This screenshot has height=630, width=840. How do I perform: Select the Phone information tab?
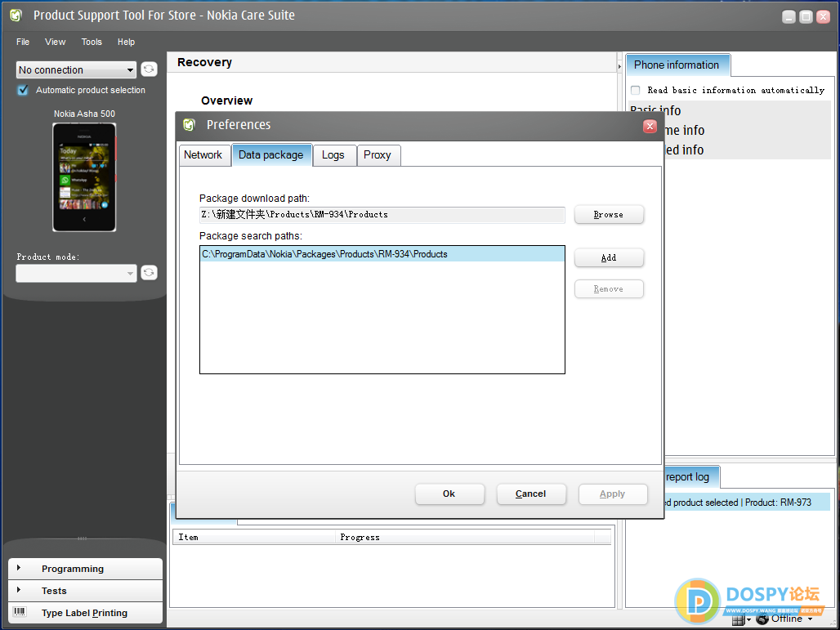(677, 65)
